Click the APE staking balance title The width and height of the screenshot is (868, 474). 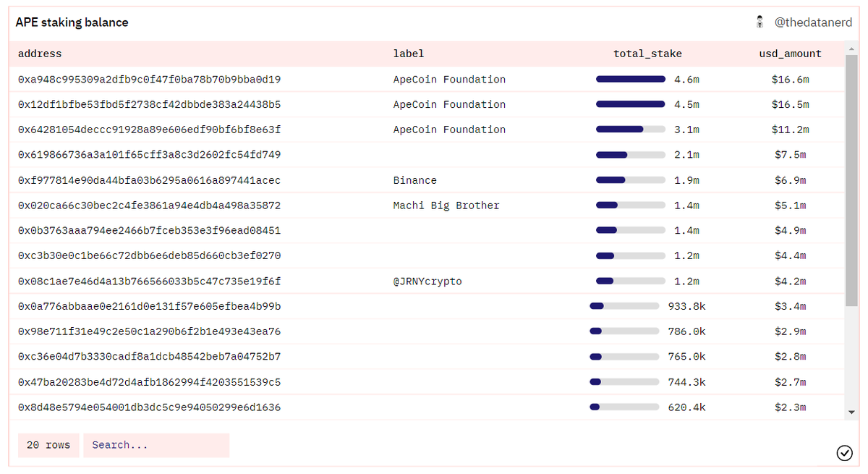72,22
